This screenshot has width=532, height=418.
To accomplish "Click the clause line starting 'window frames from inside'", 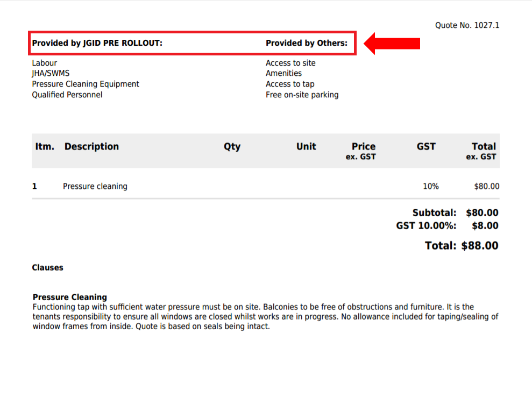I will (x=151, y=327).
